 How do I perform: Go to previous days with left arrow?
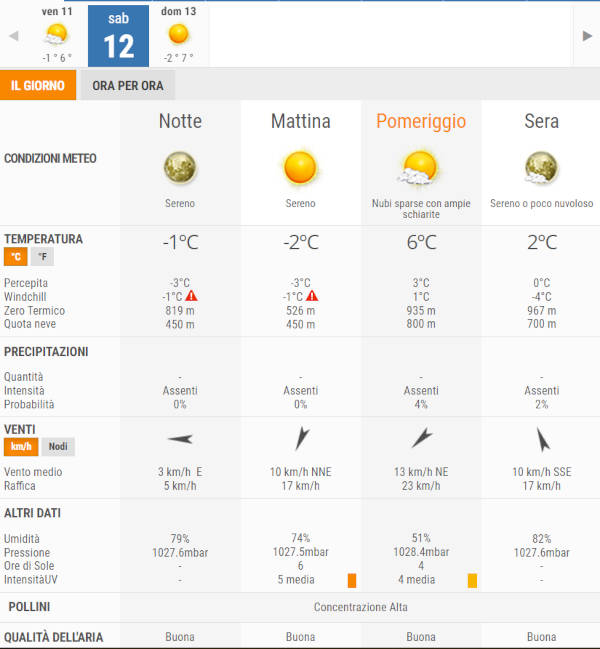tap(14, 36)
